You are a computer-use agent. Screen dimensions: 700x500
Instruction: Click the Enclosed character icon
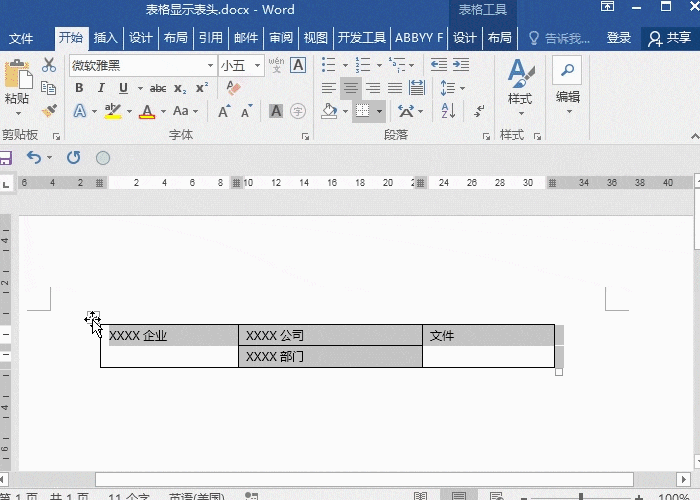[x=298, y=111]
